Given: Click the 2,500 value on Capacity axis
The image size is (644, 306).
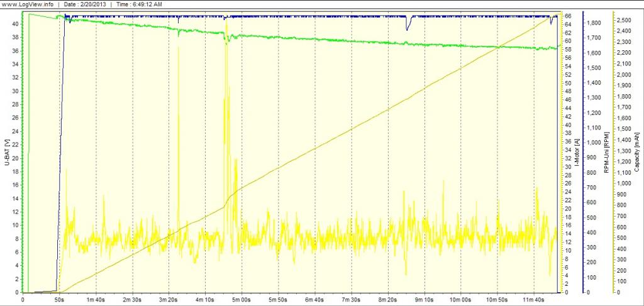Looking at the screenshot, I should click(x=625, y=21).
